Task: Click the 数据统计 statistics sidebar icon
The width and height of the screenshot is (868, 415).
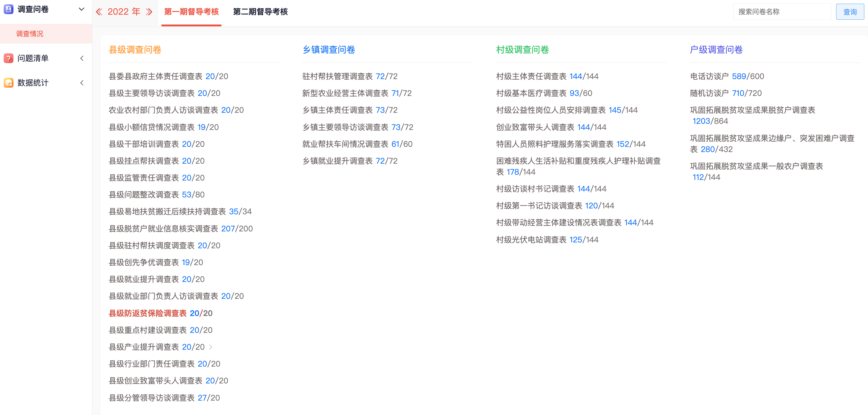Action: 9,82
